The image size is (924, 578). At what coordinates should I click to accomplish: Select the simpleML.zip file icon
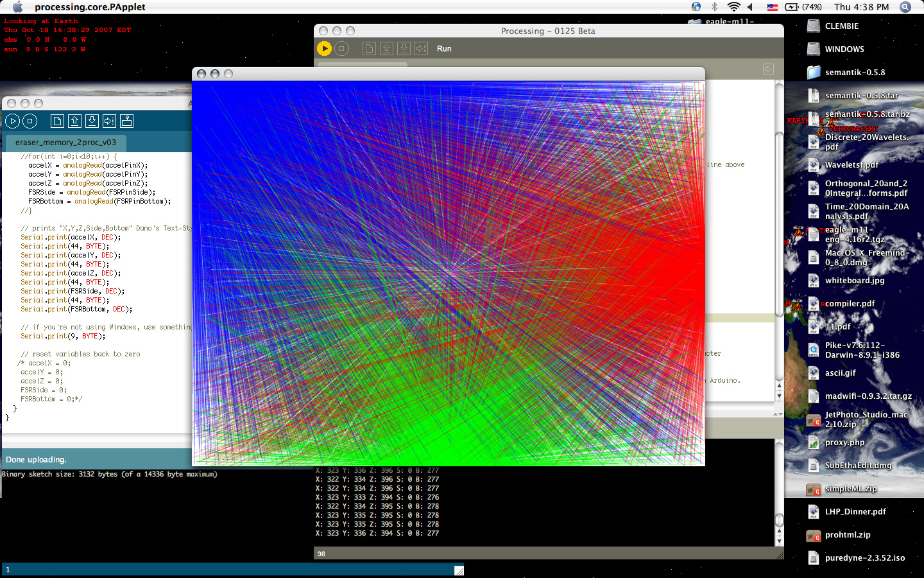click(x=814, y=489)
